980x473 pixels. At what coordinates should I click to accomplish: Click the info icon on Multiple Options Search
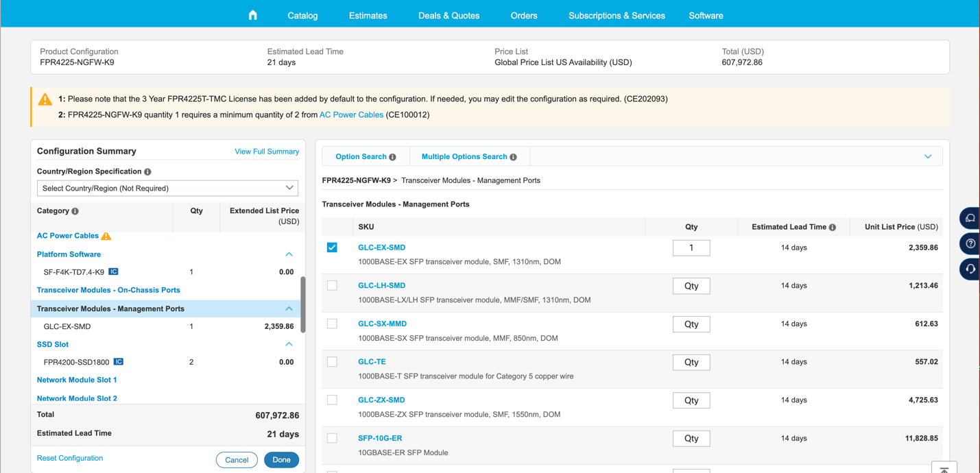513,157
